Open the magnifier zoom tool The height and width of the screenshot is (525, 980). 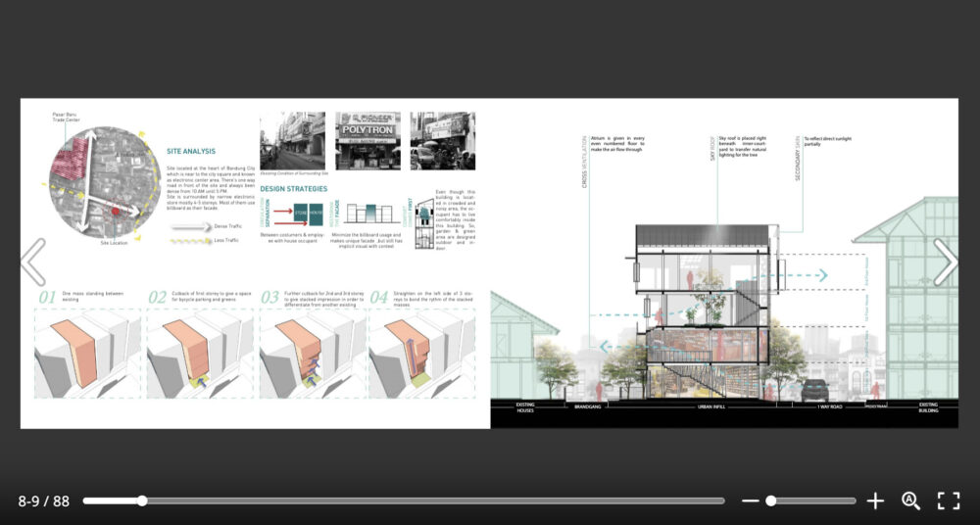click(910, 501)
